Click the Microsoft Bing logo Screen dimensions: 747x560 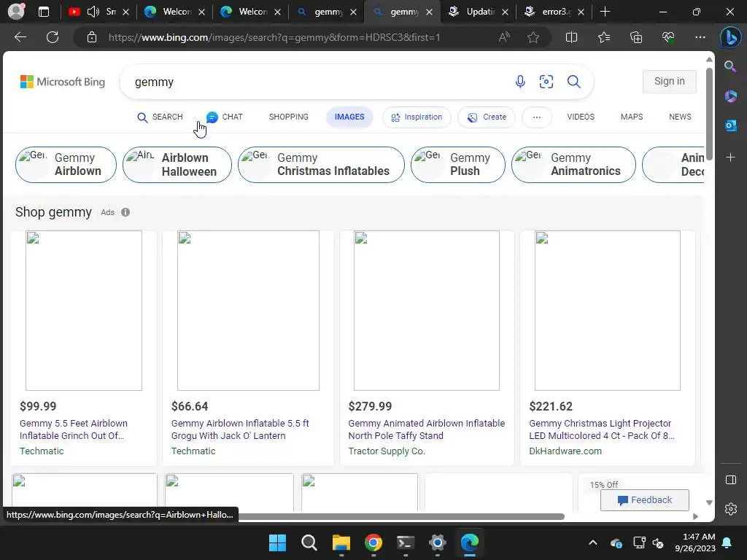point(63,82)
